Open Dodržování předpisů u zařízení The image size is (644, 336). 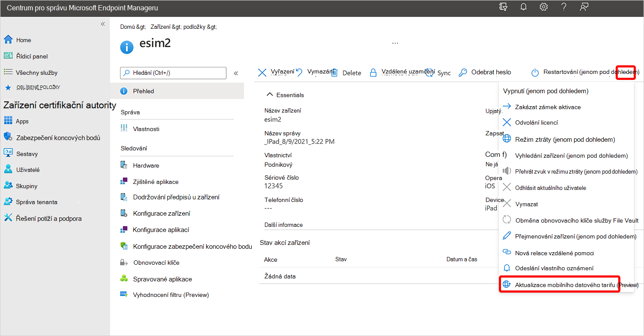coord(177,197)
